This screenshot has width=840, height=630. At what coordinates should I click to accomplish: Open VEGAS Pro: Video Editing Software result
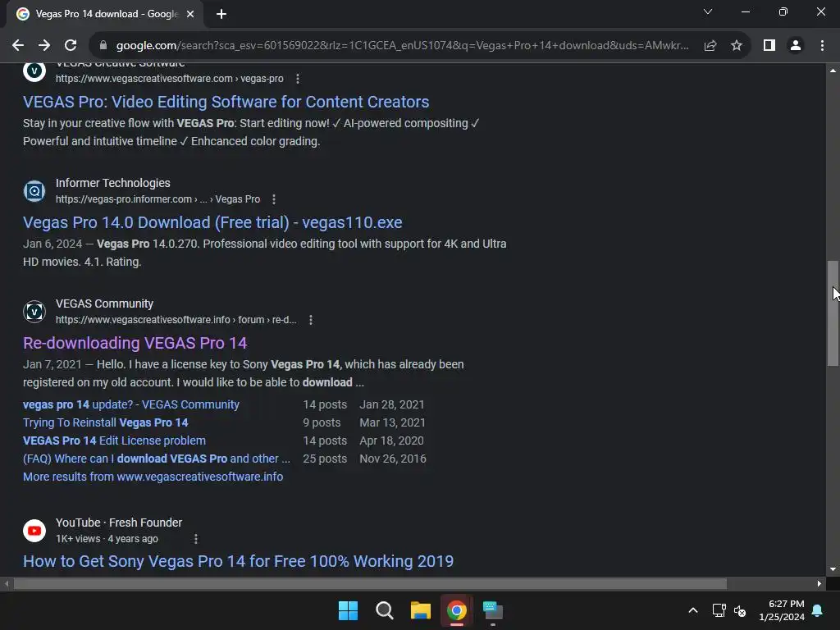226,102
